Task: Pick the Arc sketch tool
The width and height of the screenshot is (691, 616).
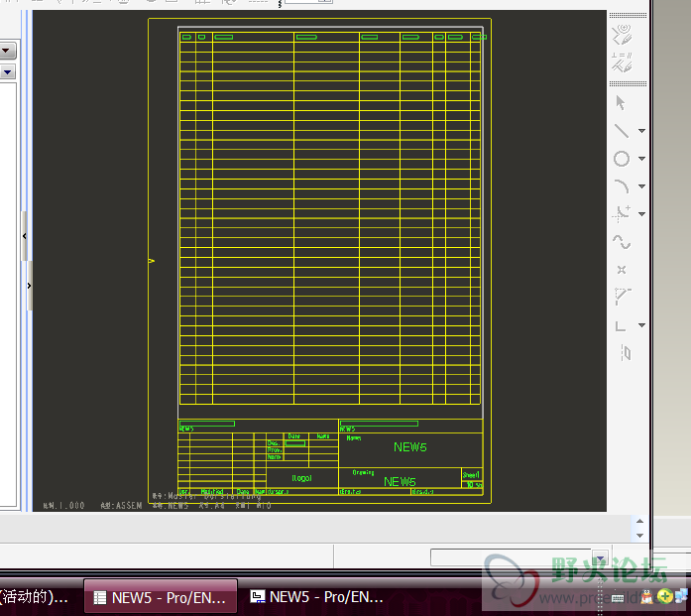Action: (x=622, y=186)
